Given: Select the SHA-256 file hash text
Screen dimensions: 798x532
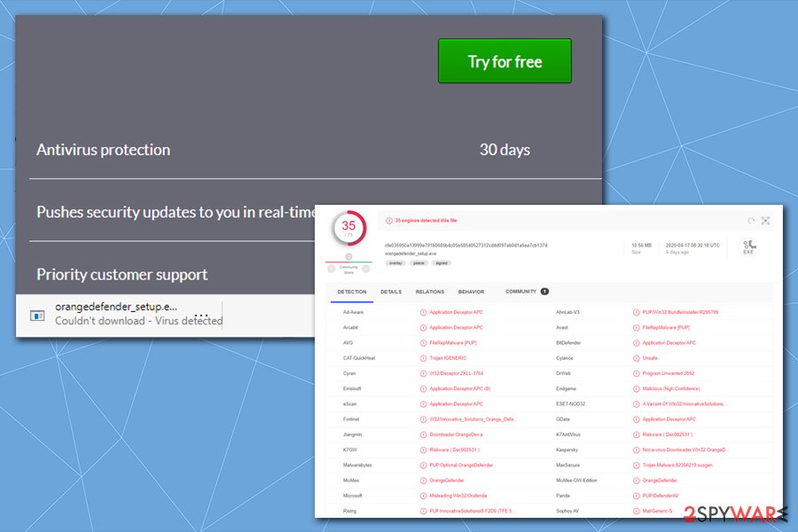Looking at the screenshot, I should 465,246.
